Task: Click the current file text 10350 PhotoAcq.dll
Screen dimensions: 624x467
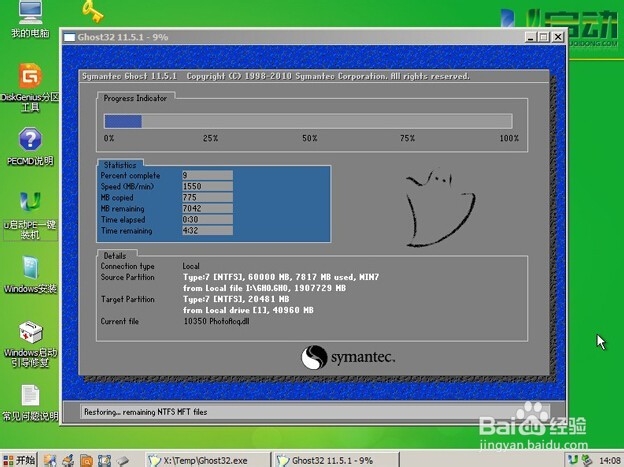Action: pyautogui.click(x=216, y=321)
